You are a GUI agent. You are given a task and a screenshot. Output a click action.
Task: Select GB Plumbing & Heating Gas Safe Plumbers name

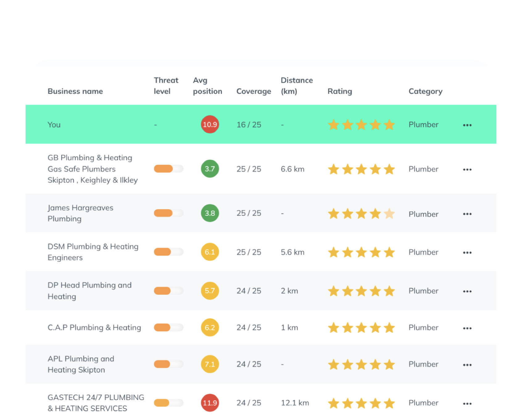coord(93,169)
